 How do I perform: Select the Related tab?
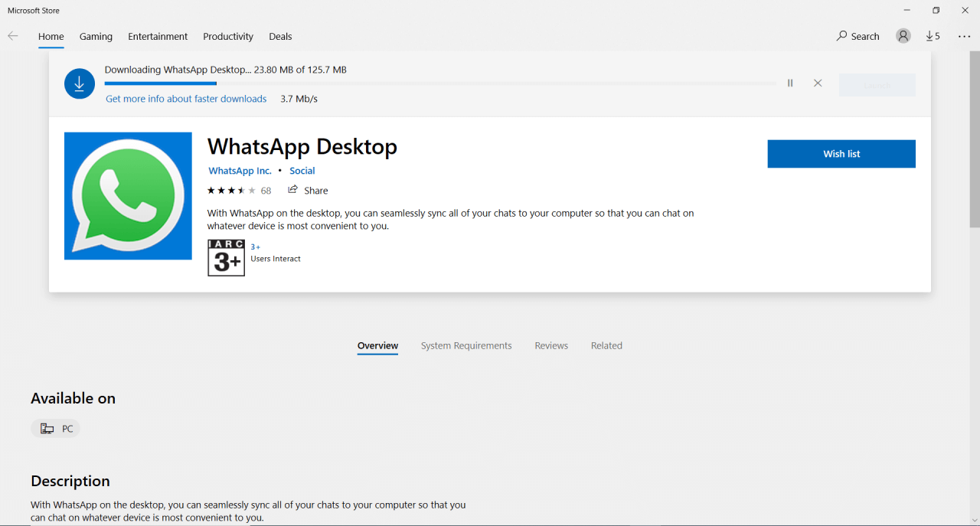(606, 346)
